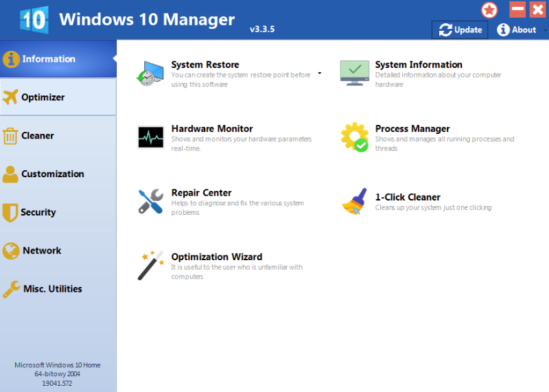The width and height of the screenshot is (549, 392).
Task: Select the Information section label
Action: 49,59
